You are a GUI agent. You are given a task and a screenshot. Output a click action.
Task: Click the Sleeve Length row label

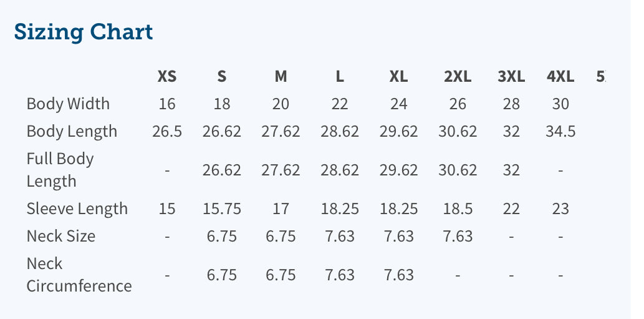click(x=77, y=209)
